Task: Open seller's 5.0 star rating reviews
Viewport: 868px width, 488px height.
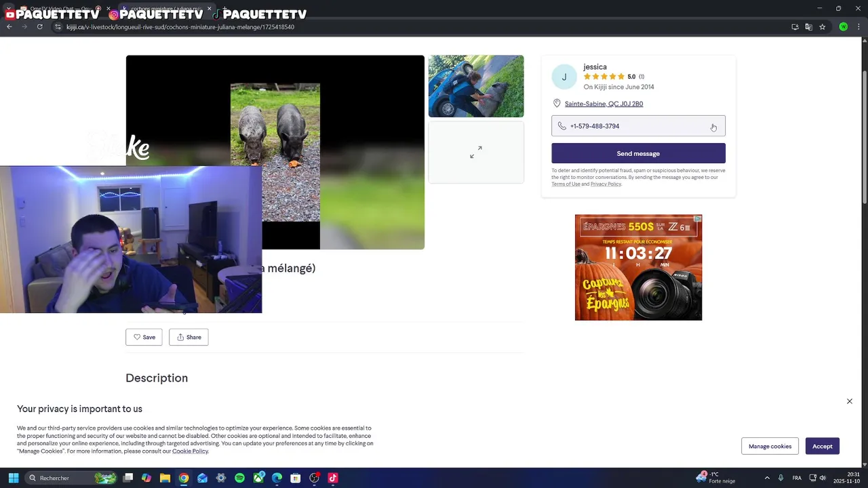Action: 614,77
